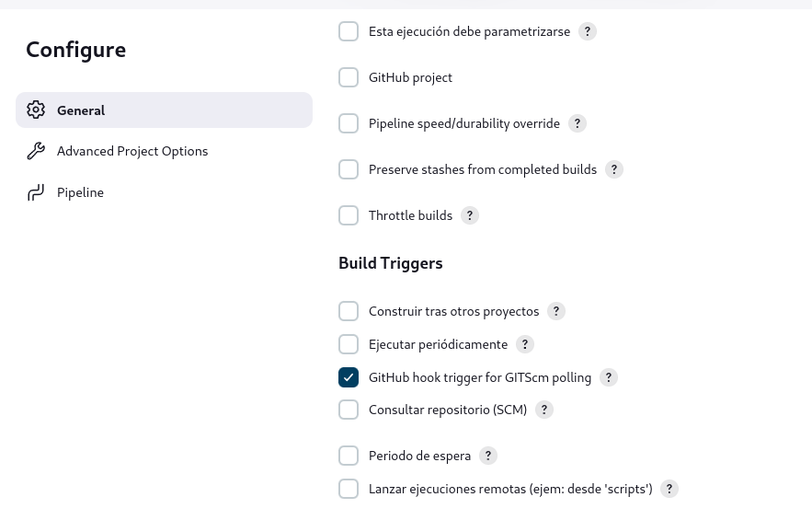This screenshot has height=520, width=812.
Task: Click the Pipeline sidebar icon
Action: click(36, 192)
